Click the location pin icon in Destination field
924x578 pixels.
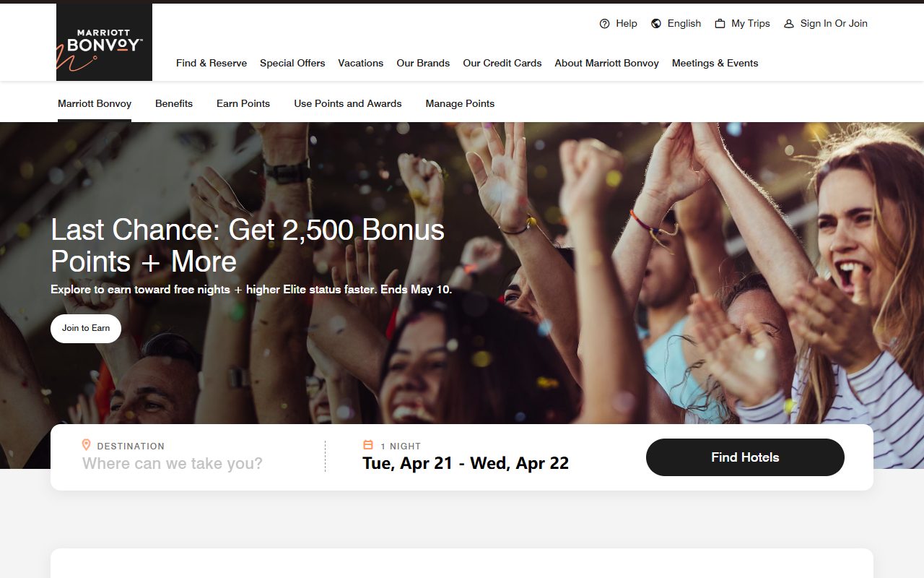click(x=87, y=444)
